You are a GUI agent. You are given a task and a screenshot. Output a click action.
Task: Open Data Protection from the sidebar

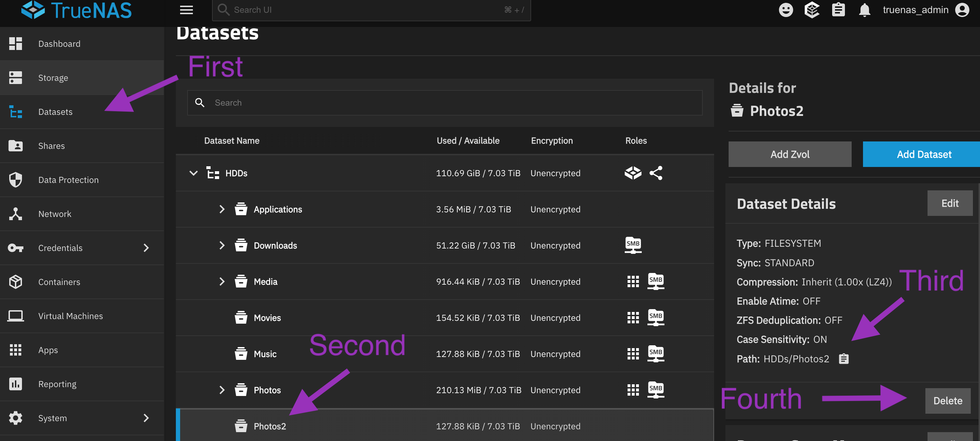pyautogui.click(x=68, y=180)
